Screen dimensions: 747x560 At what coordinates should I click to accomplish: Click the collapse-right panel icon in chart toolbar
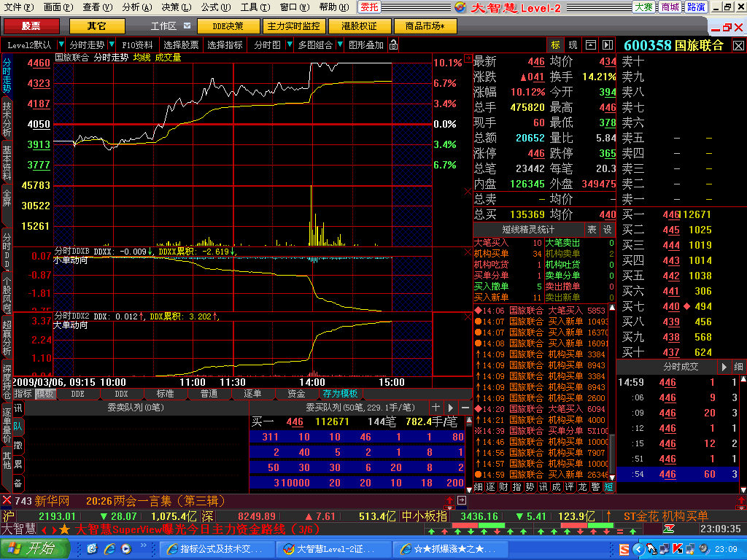[x=608, y=44]
